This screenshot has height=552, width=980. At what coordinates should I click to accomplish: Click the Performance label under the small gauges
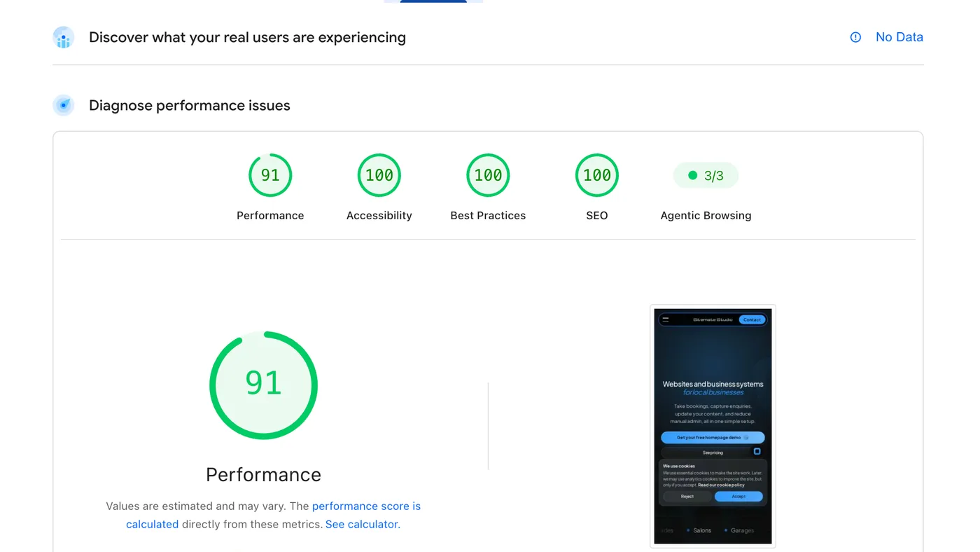click(270, 216)
